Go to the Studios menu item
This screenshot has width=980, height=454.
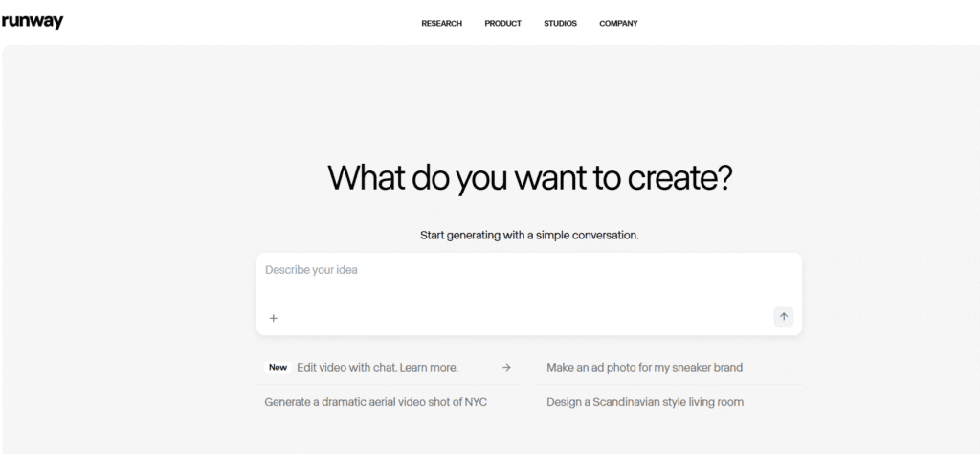click(560, 24)
